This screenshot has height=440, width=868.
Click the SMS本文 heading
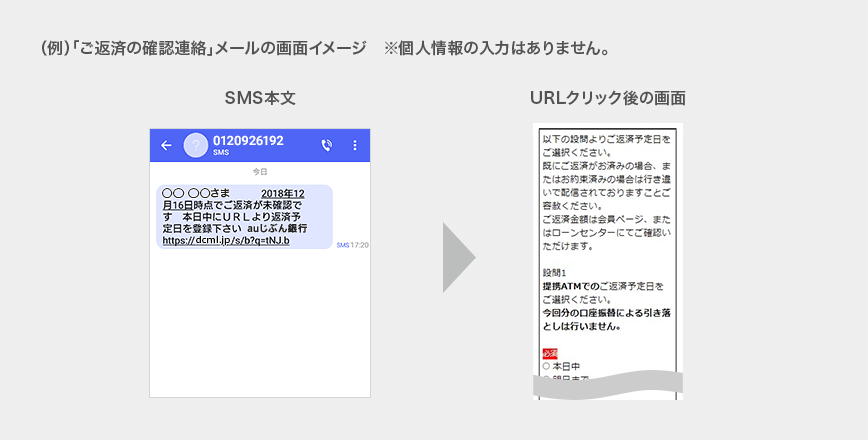pyautogui.click(x=260, y=98)
